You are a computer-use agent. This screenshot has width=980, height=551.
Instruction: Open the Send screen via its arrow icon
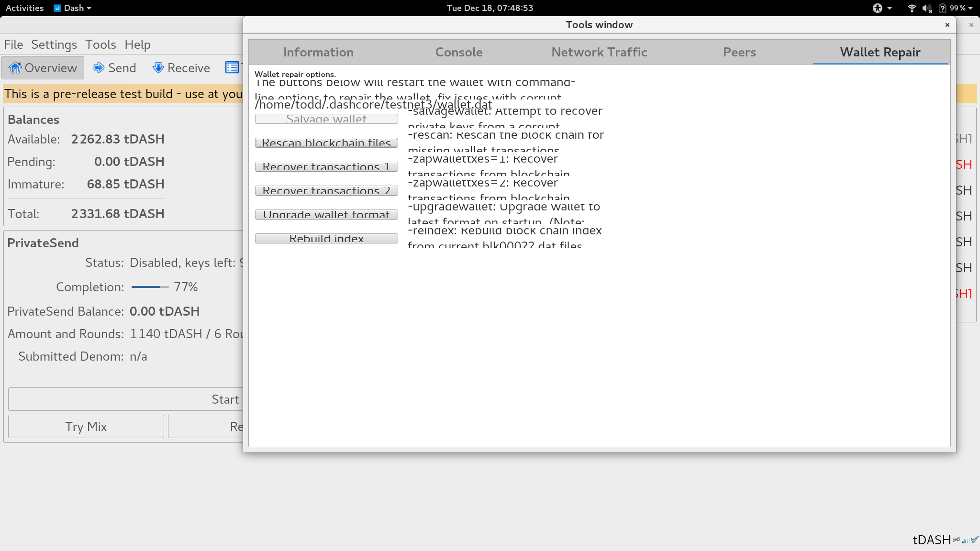[99, 67]
